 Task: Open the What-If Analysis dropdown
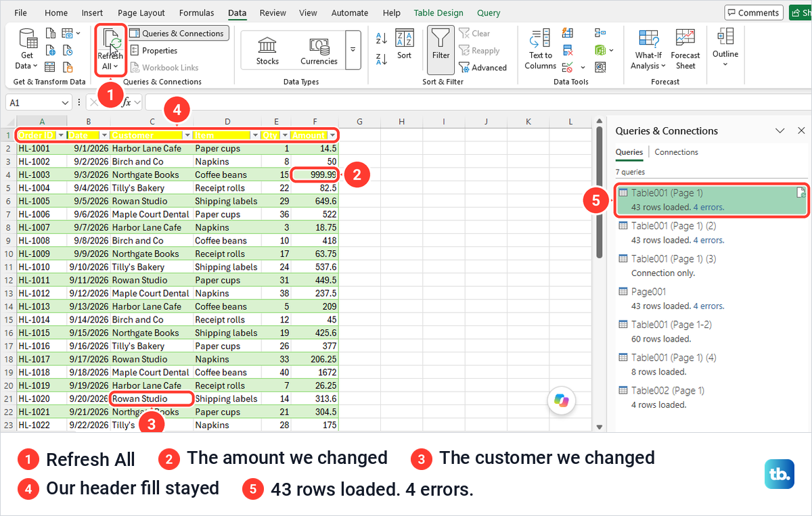click(648, 49)
